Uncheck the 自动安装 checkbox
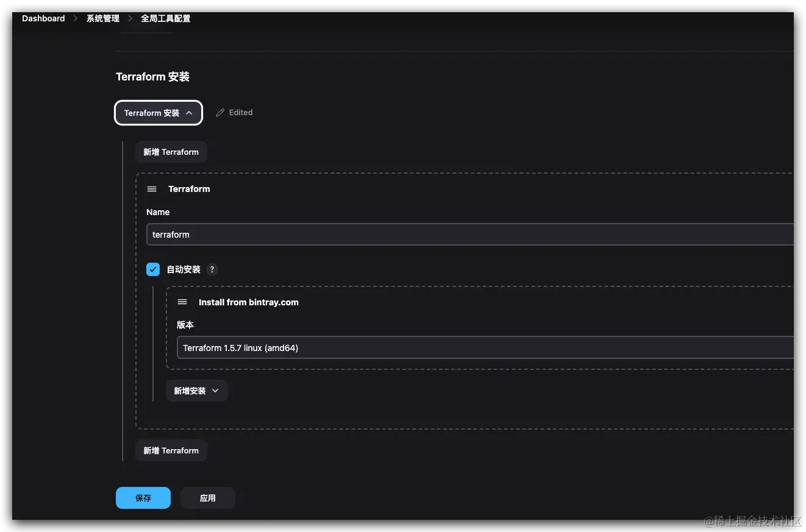Screen dimensions: 806x532 point(153,269)
